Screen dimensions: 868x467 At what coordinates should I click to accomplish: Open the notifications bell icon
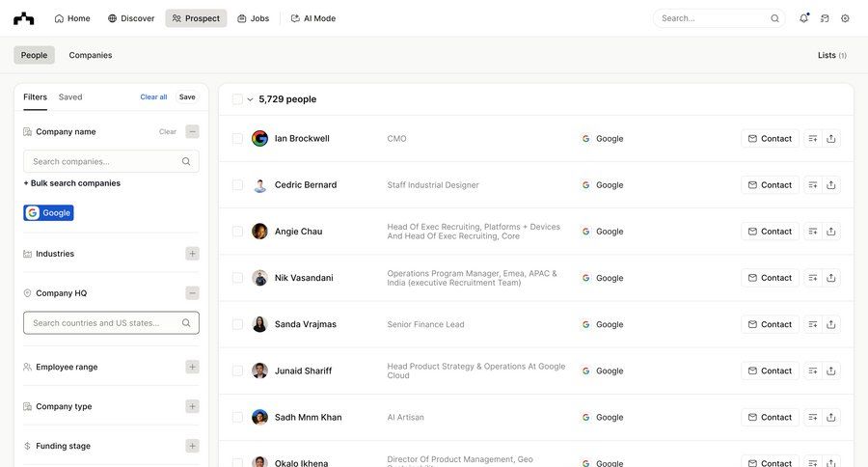pyautogui.click(x=803, y=18)
